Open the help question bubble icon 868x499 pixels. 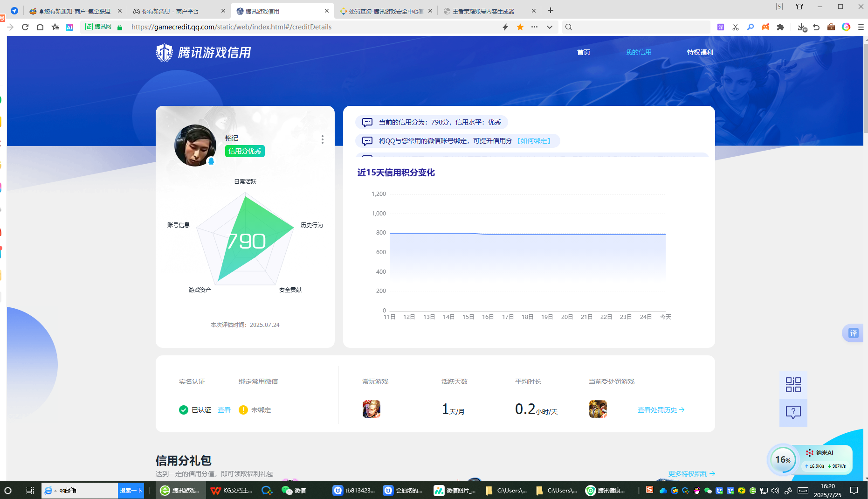click(x=793, y=412)
